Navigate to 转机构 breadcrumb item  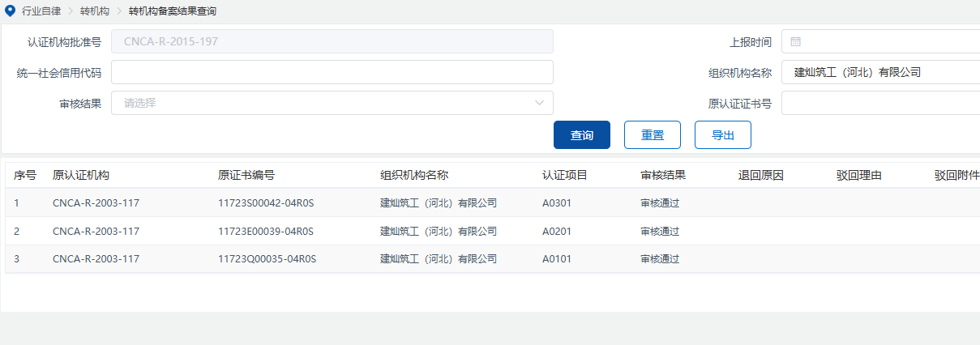click(x=95, y=11)
